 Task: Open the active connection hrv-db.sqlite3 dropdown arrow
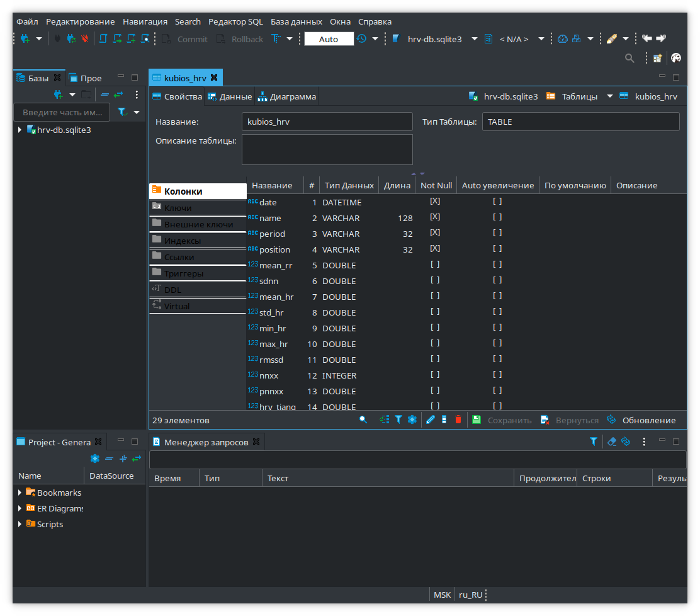(x=475, y=39)
